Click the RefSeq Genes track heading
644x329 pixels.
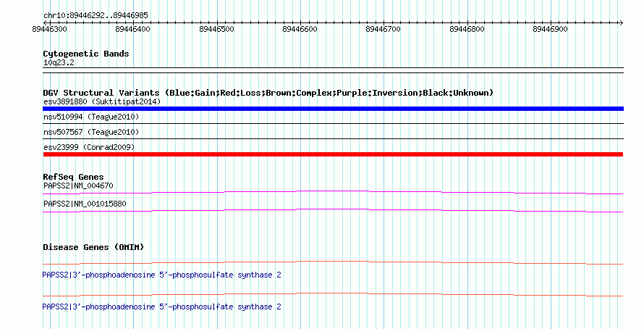click(x=73, y=177)
